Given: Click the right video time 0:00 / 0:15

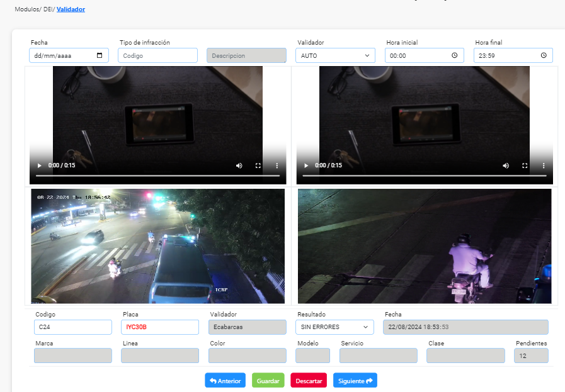Looking at the screenshot, I should coord(328,165).
